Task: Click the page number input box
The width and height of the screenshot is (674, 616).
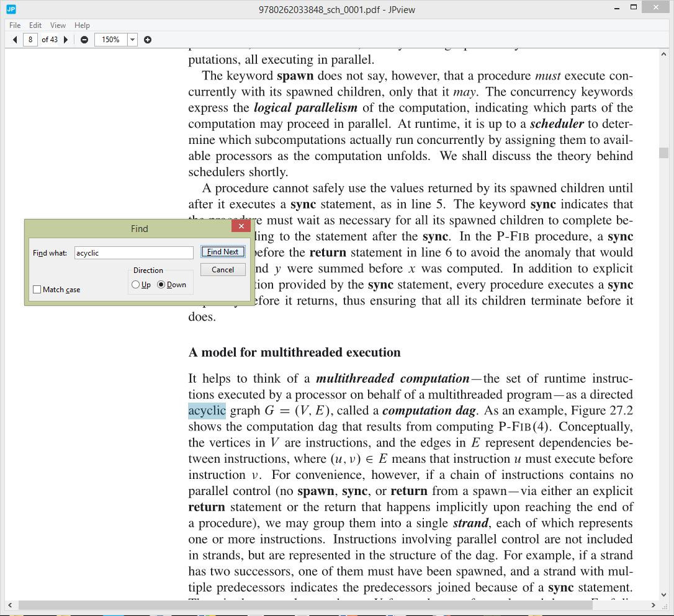Action: (x=30, y=40)
